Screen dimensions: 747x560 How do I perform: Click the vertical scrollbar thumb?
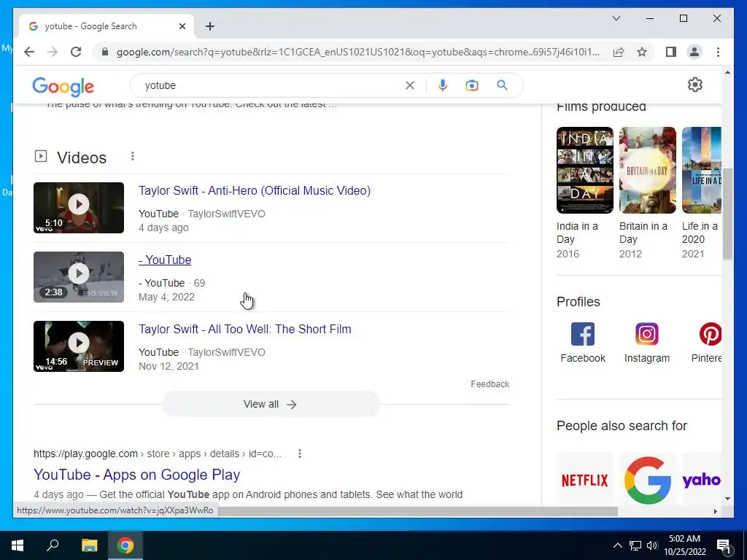pyautogui.click(x=727, y=214)
